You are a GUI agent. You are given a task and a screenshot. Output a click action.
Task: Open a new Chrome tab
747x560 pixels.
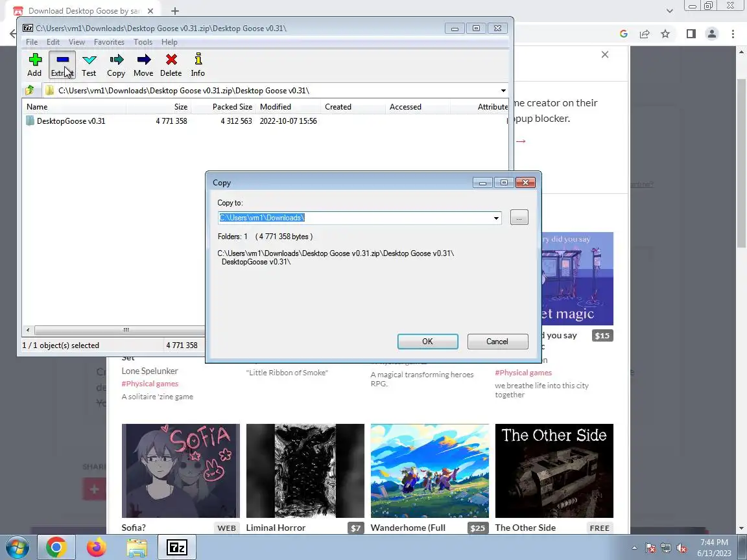click(x=175, y=10)
